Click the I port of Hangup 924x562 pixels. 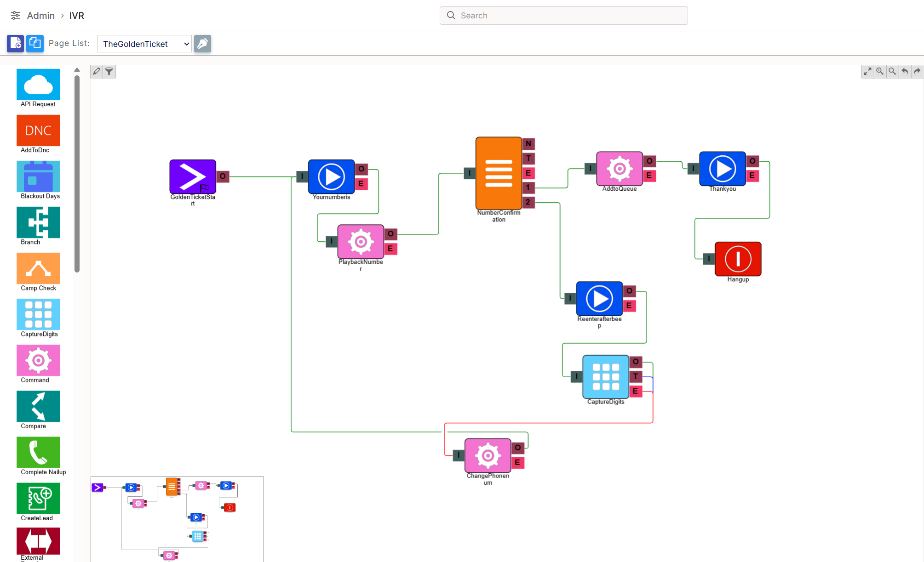pos(709,259)
